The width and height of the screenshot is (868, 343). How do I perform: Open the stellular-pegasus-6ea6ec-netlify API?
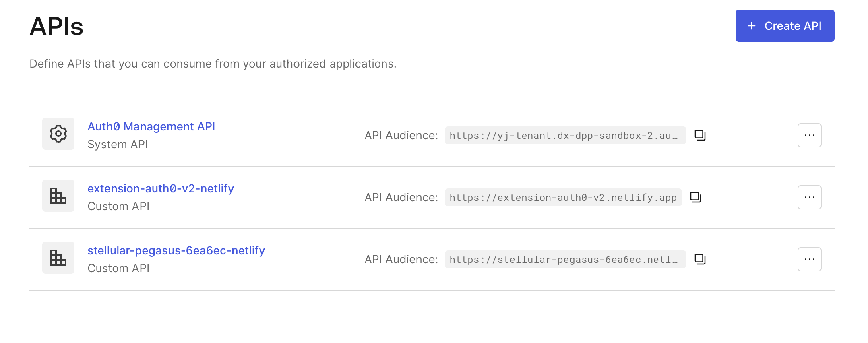point(176,250)
